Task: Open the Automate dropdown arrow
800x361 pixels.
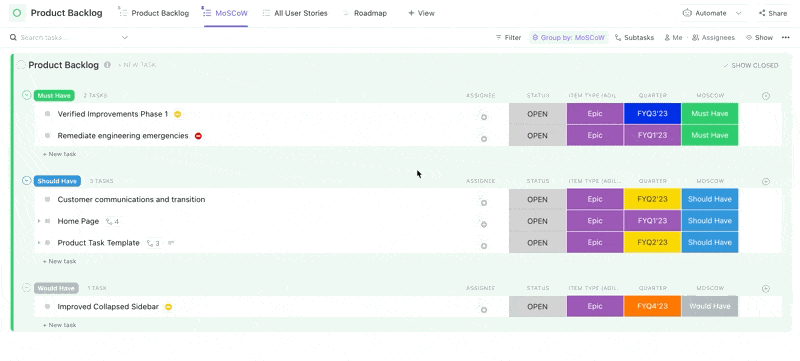Action: [x=738, y=13]
